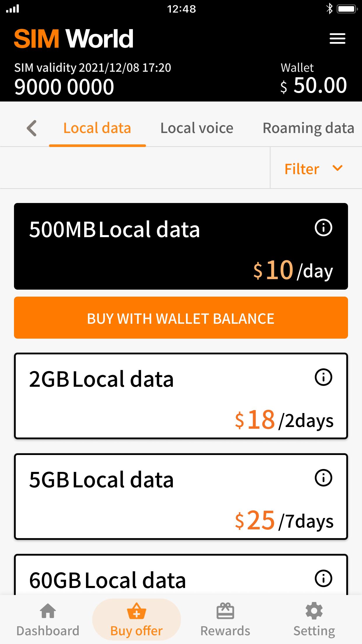
Task: Tap the Wallet balance amount
Action: tap(319, 86)
